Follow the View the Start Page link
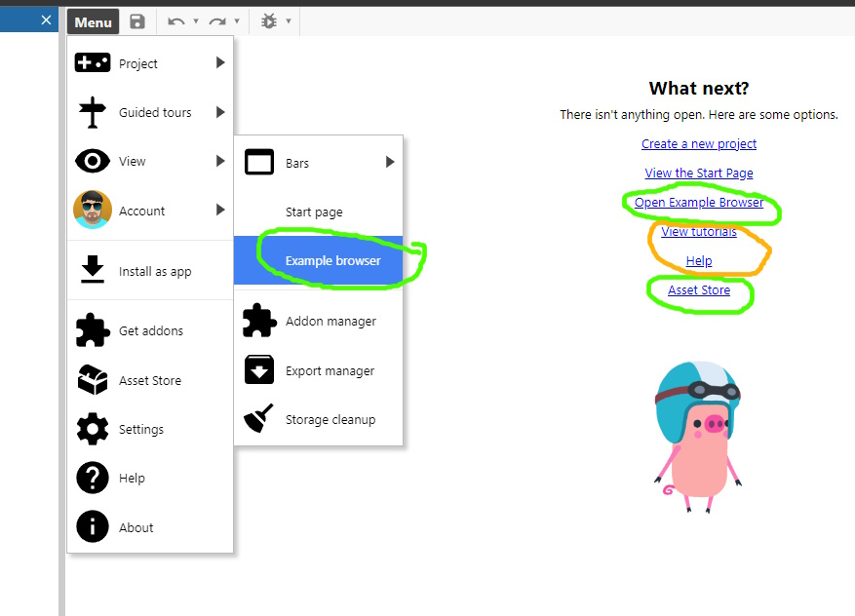Image resolution: width=855 pixels, height=616 pixels. pyautogui.click(x=698, y=173)
